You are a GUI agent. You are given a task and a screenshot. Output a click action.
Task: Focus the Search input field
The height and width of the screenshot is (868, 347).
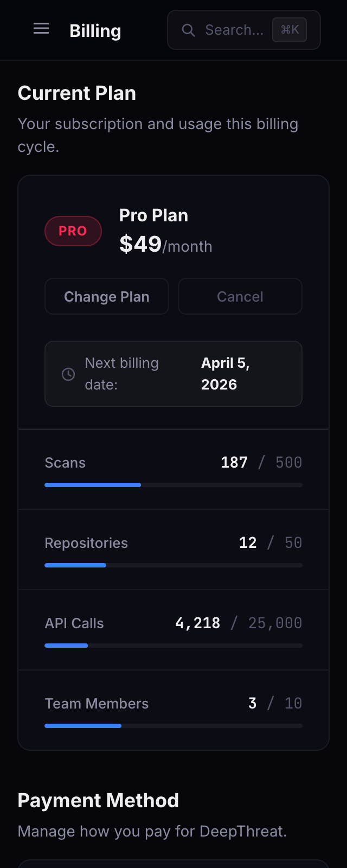point(234,30)
